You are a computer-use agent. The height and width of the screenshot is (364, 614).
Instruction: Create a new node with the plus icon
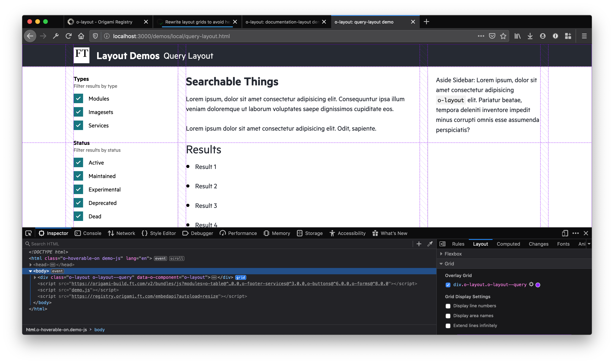[419, 244]
